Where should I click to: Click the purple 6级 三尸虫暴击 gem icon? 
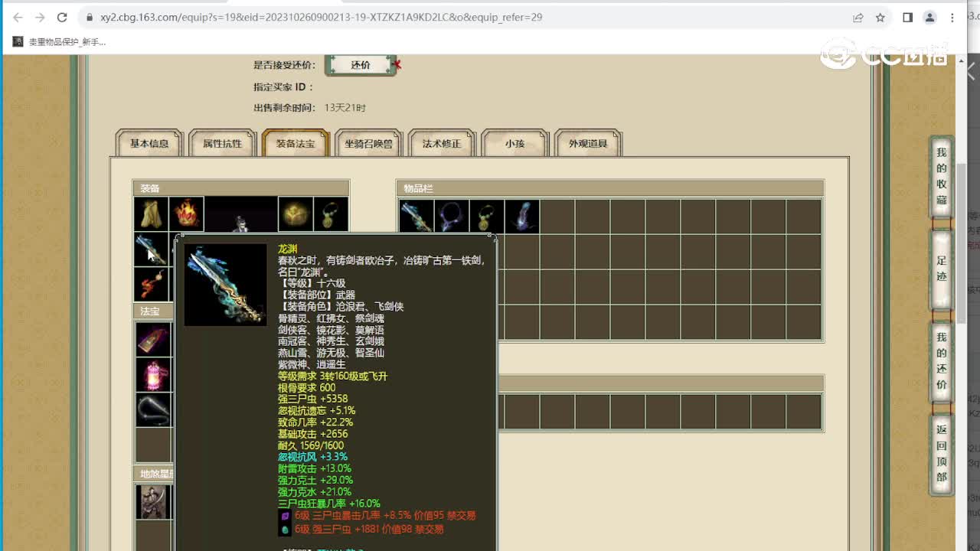pyautogui.click(x=285, y=517)
